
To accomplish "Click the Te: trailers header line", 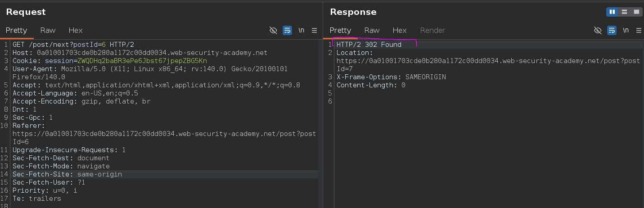I will pos(37,199).
